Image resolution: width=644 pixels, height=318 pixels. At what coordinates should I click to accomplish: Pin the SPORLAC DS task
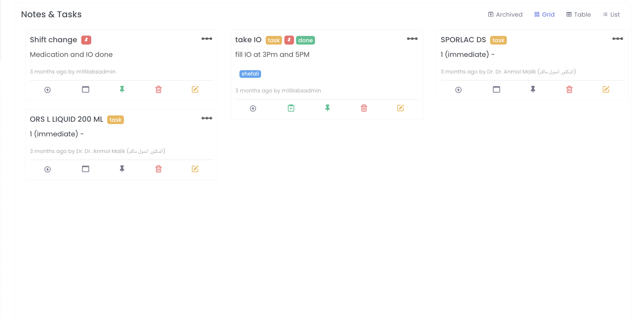pyautogui.click(x=533, y=89)
